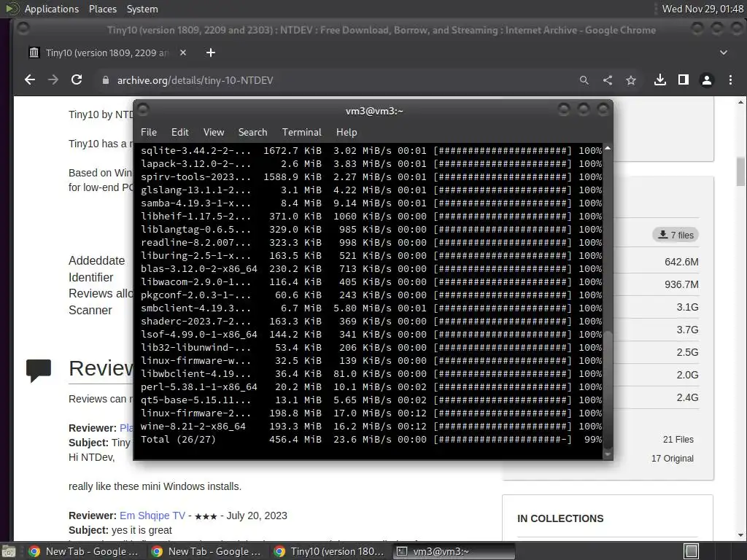The height and width of the screenshot is (560, 747).
Task: Go back in Chrome
Action: click(30, 80)
